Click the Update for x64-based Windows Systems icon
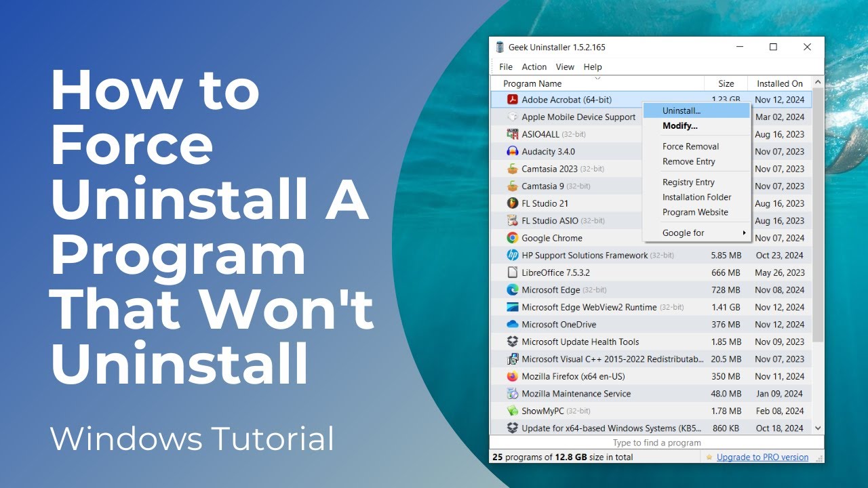The width and height of the screenshot is (868, 488). coord(513,428)
